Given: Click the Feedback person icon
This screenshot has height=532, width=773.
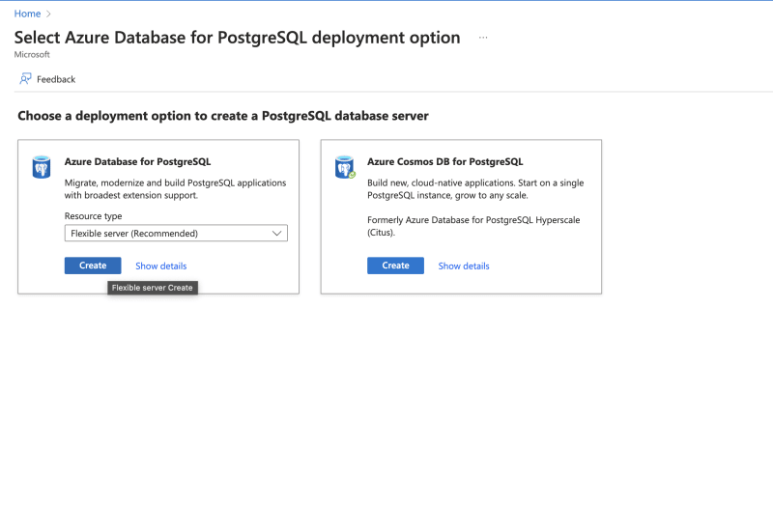Looking at the screenshot, I should tap(25, 79).
